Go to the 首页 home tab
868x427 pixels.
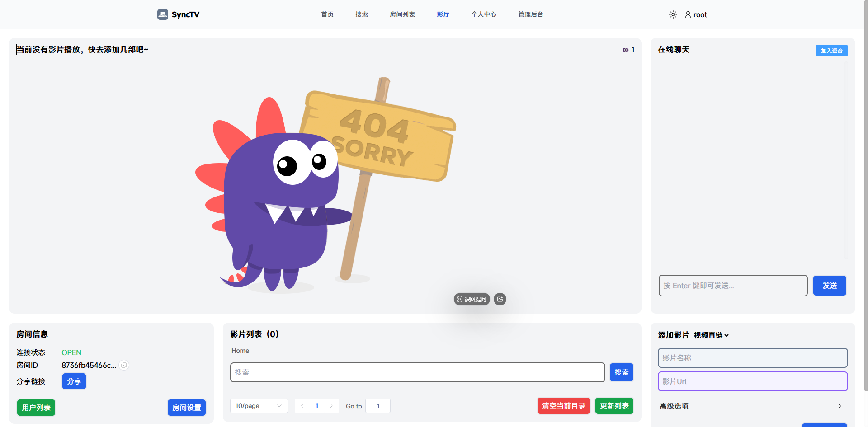point(327,14)
